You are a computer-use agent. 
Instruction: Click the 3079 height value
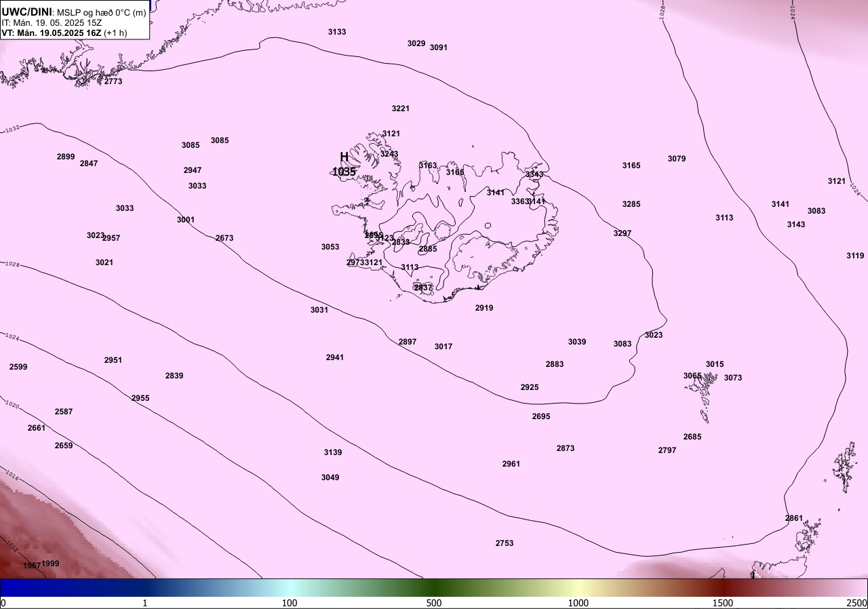[x=677, y=159]
